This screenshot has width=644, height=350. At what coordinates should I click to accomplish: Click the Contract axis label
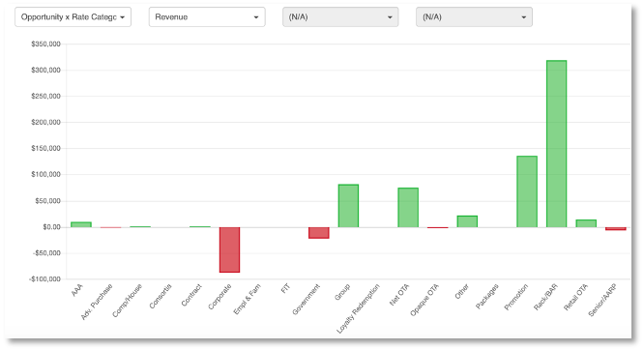pos(191,295)
